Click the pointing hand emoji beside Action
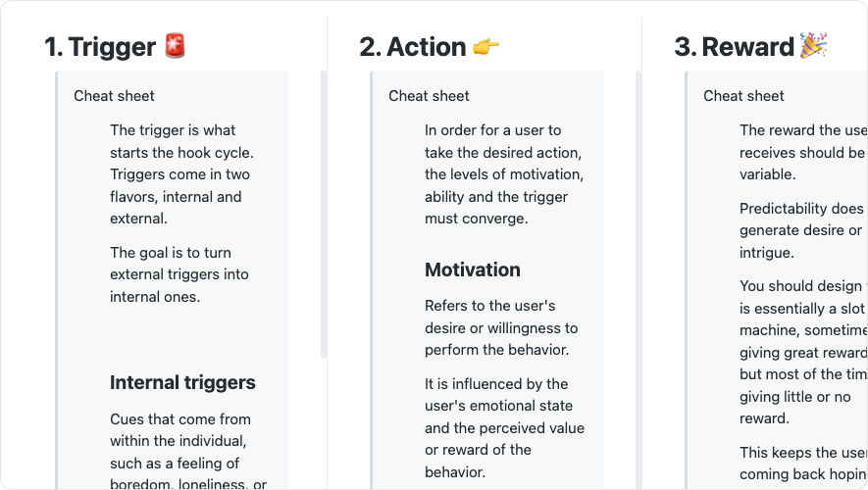868x490 pixels. tap(486, 46)
